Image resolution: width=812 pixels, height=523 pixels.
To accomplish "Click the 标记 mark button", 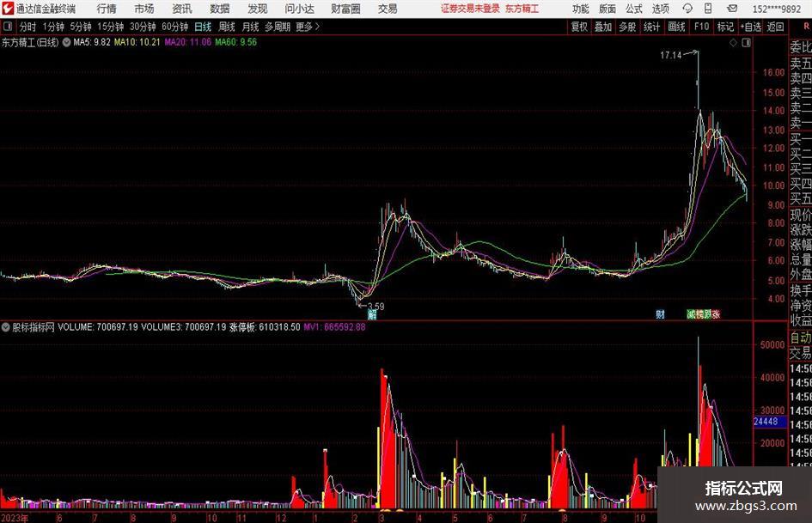I will 725,27.
